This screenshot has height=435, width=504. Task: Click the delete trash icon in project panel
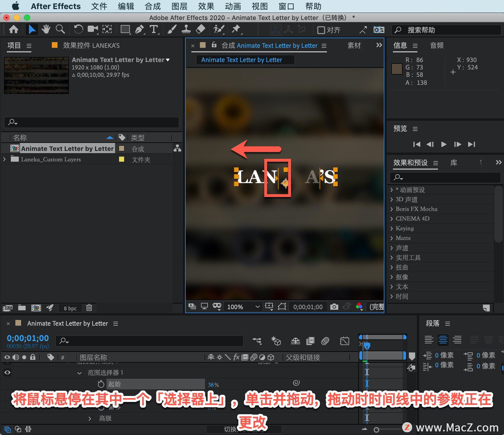click(x=89, y=308)
